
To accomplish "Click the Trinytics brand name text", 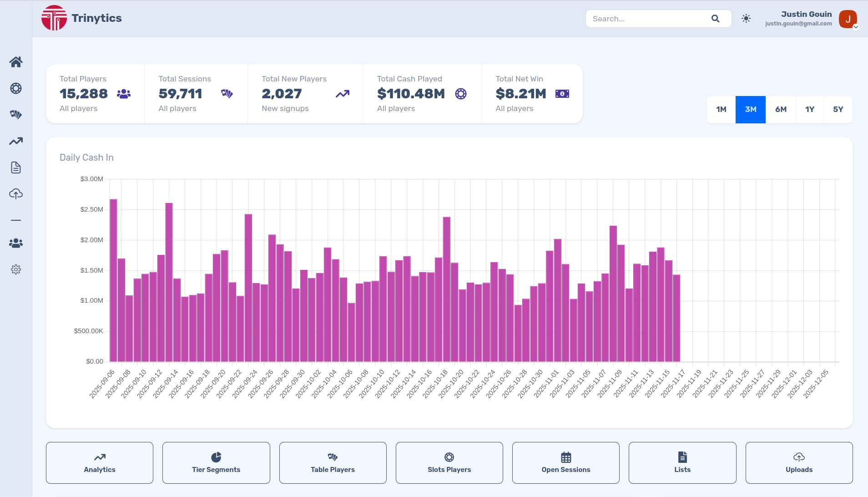I will pyautogui.click(x=96, y=18).
